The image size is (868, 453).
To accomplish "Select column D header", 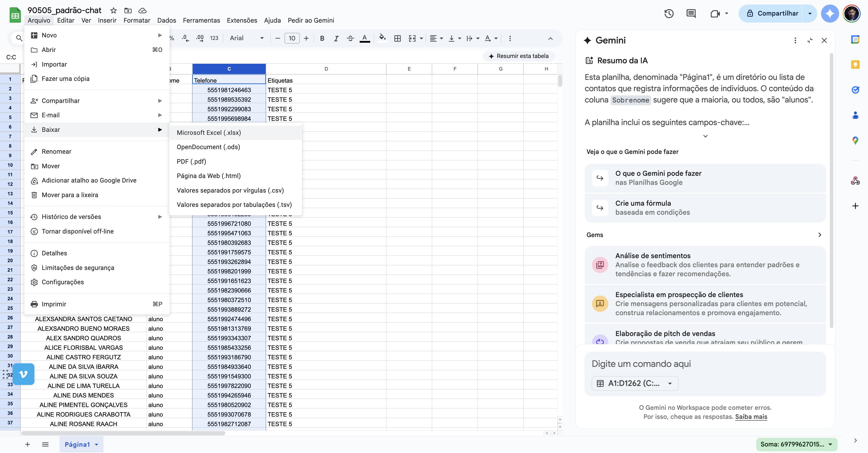I will (326, 69).
